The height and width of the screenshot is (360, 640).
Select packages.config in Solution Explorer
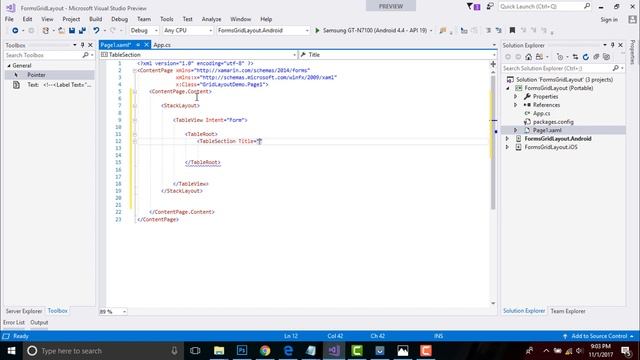coord(553,122)
